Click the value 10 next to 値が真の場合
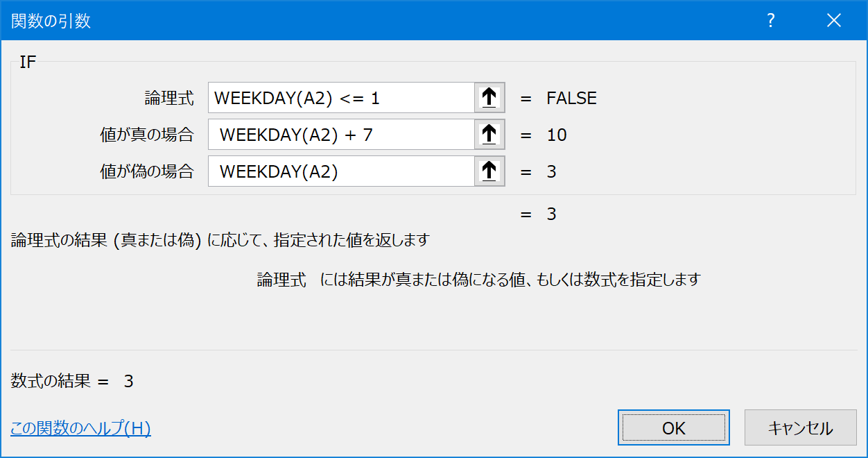 click(557, 135)
